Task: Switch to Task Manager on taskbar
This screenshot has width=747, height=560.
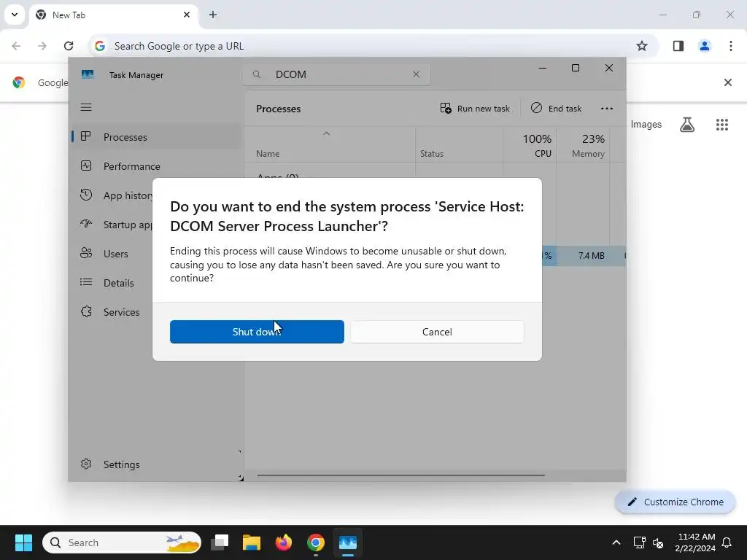Action: 348,542
